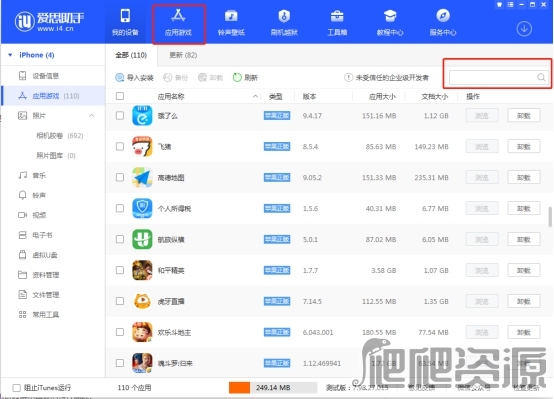Toggle the select-all checkbox in the header
This screenshot has height=399, width=554.
(x=120, y=96)
